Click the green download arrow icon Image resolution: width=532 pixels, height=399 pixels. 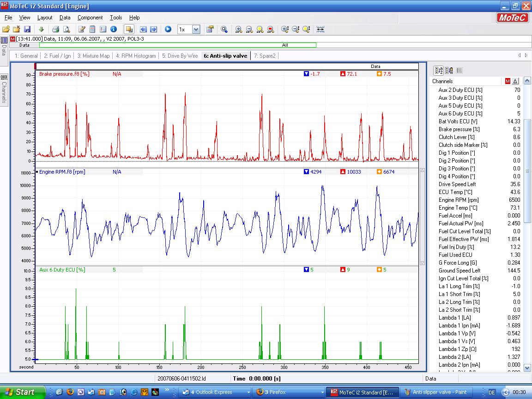coord(41,29)
